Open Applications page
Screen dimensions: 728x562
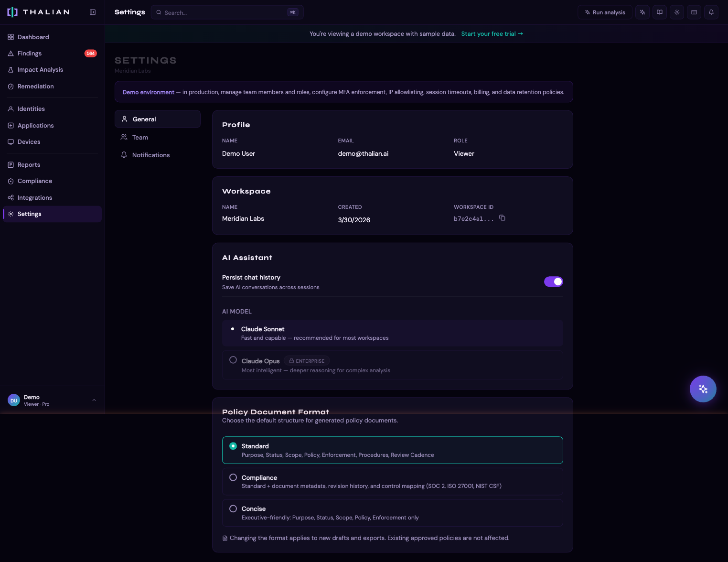(x=52, y=126)
